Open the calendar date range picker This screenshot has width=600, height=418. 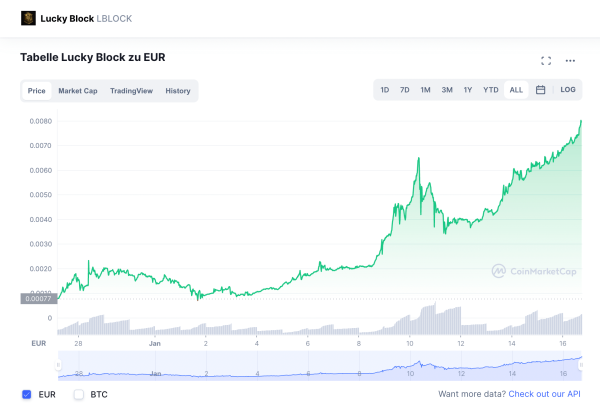(x=540, y=90)
